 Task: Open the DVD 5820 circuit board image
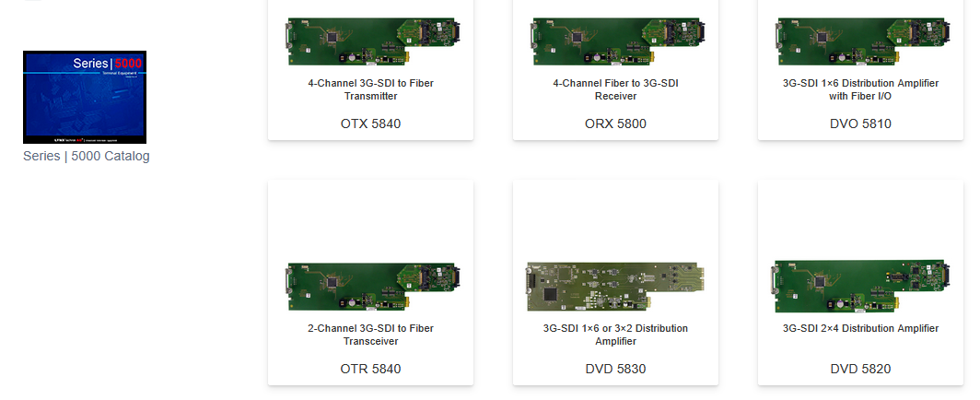860,287
